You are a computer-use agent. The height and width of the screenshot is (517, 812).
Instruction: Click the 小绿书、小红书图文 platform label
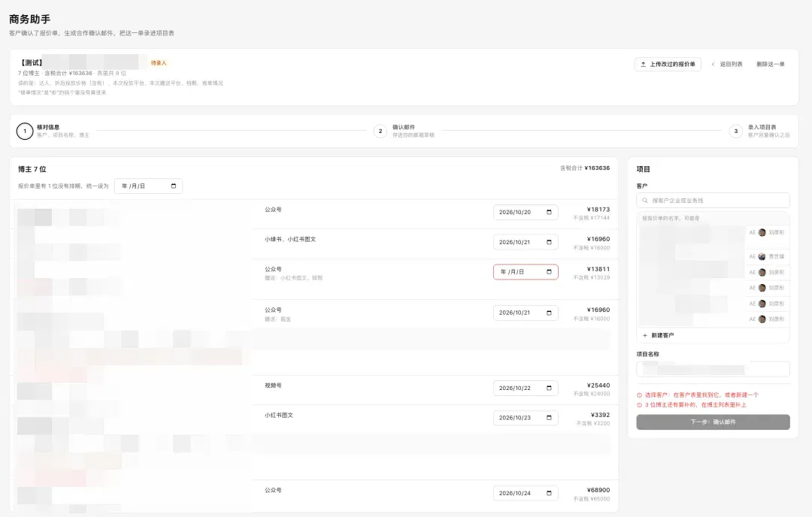point(290,239)
